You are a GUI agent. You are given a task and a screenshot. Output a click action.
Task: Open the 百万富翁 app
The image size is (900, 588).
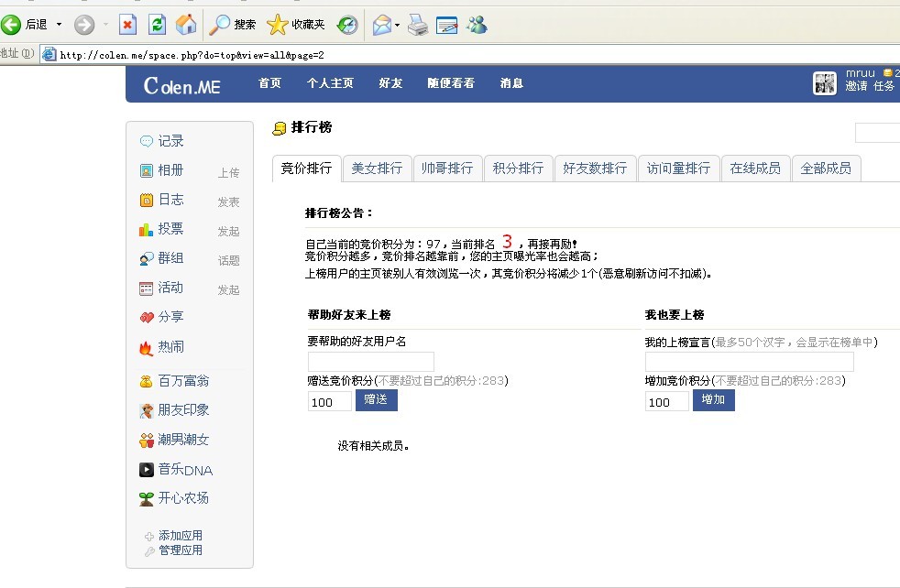pyautogui.click(x=183, y=381)
